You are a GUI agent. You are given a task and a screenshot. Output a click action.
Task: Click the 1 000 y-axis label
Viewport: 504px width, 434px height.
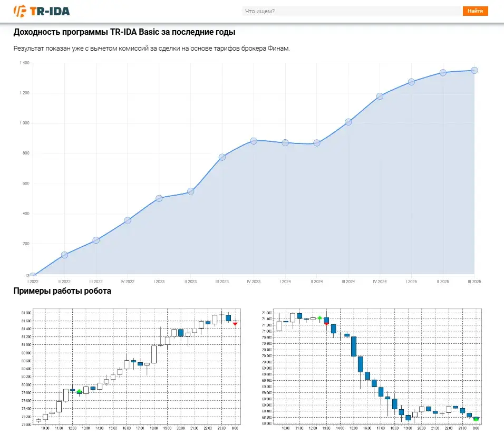pyautogui.click(x=24, y=123)
